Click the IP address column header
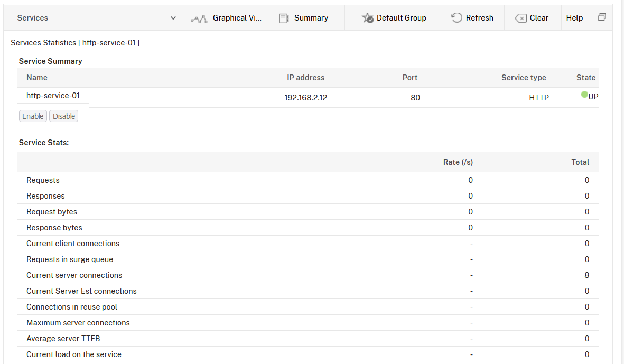Screen dimensions: 624x364 (305, 78)
